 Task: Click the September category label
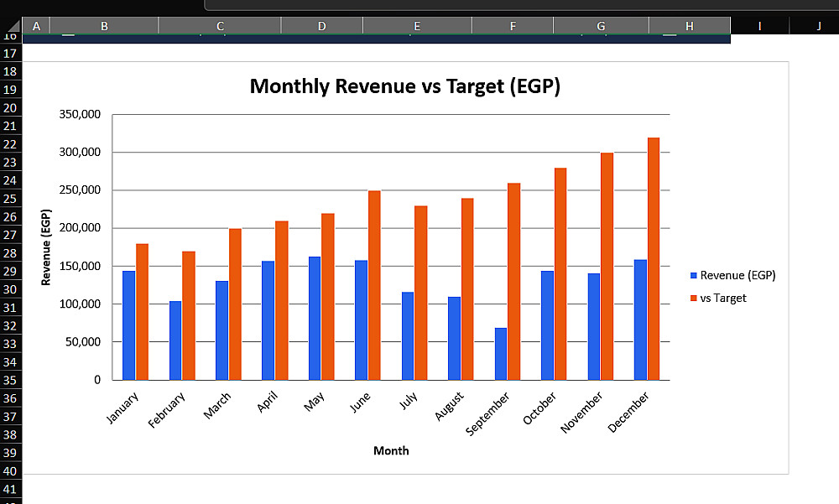click(x=487, y=414)
